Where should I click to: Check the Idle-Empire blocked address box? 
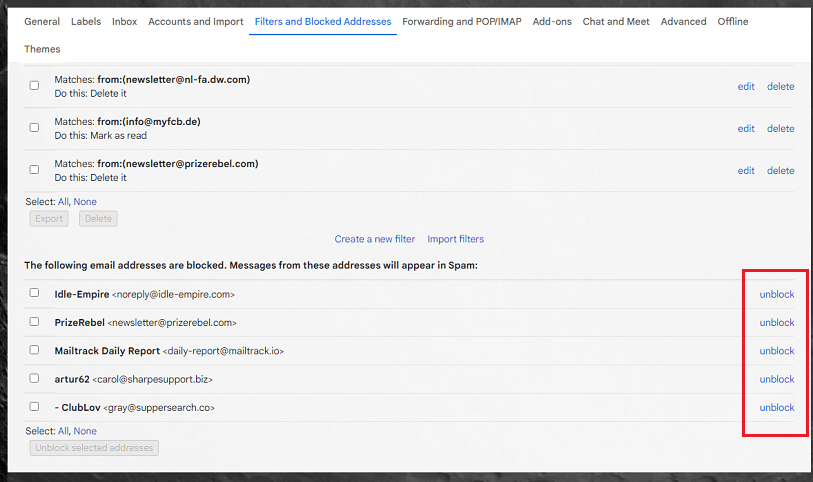click(x=34, y=293)
